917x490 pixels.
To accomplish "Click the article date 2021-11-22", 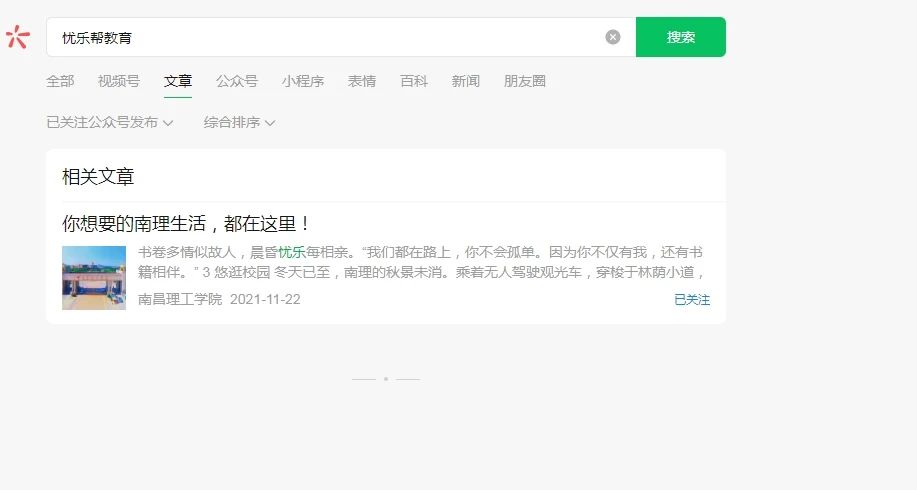I will click(265, 299).
